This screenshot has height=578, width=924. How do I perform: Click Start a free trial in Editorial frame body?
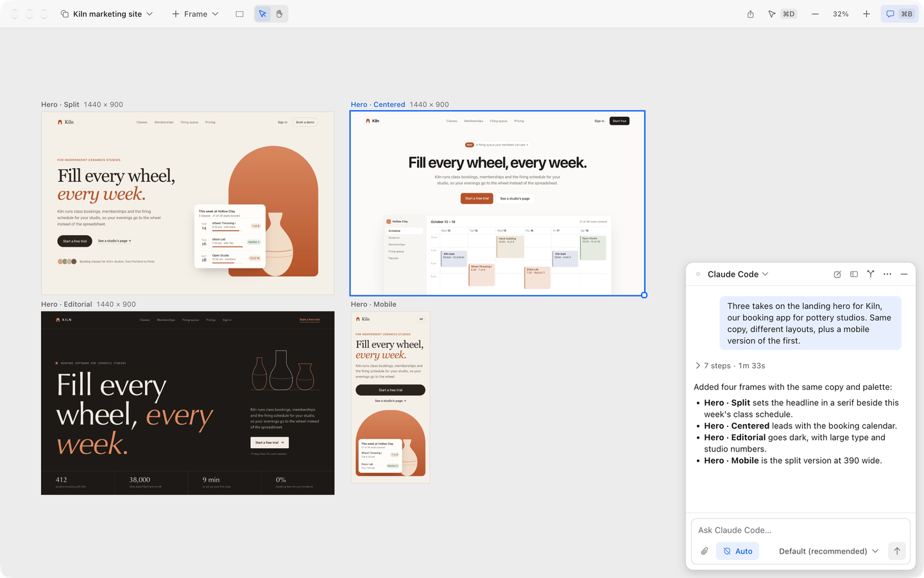tap(269, 442)
